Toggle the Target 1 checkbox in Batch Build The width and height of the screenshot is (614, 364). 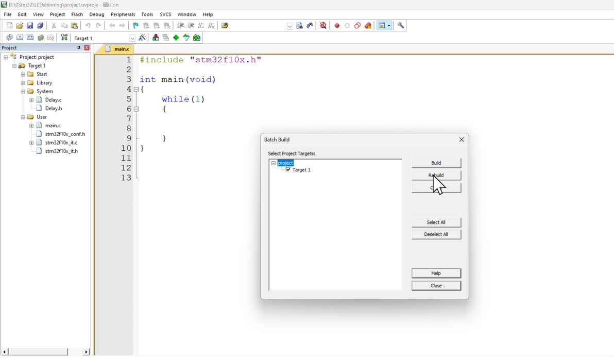pyautogui.click(x=288, y=169)
